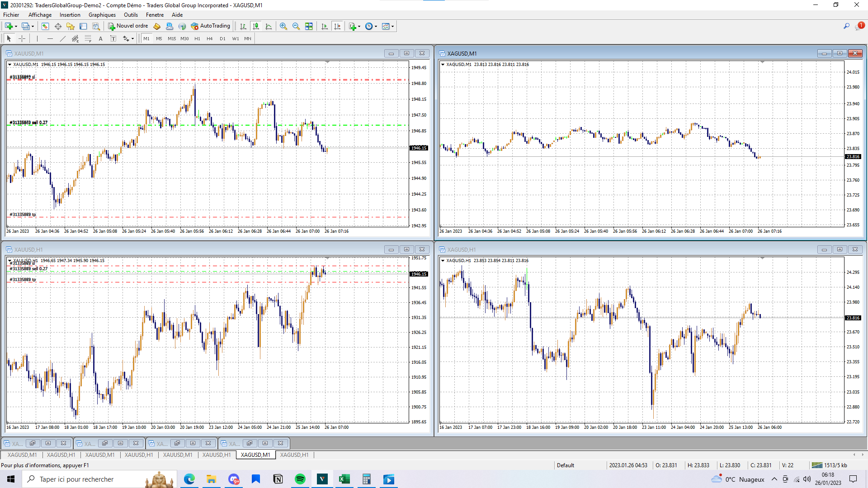The height and width of the screenshot is (488, 868).
Task: Open the Graphiques menu
Action: (102, 15)
